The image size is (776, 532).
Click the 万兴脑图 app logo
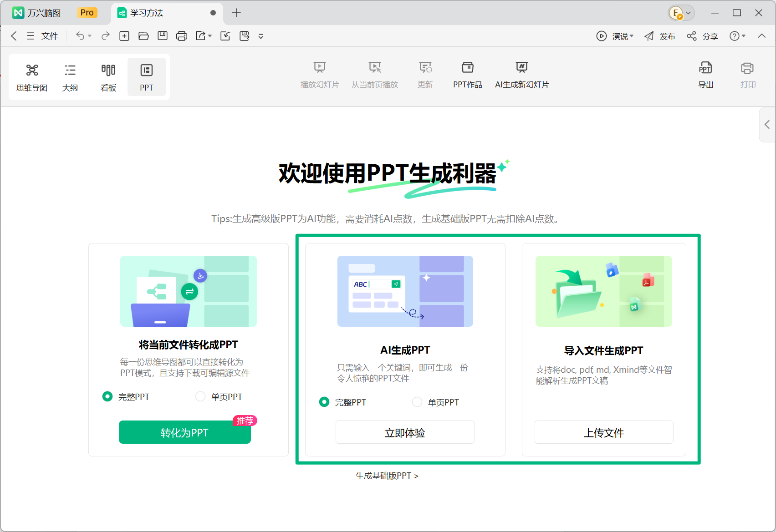pos(18,13)
